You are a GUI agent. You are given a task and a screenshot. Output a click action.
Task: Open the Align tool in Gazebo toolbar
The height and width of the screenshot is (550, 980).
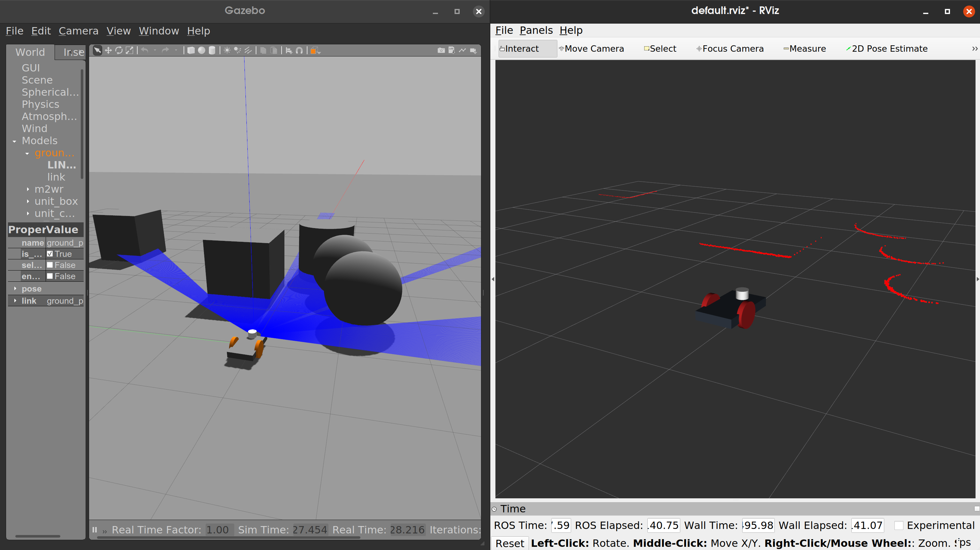pyautogui.click(x=289, y=50)
